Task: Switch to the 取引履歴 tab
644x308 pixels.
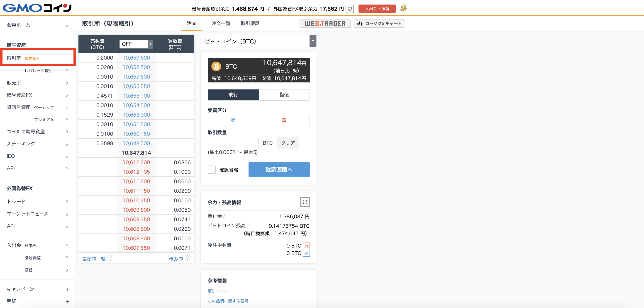Action: [250, 24]
